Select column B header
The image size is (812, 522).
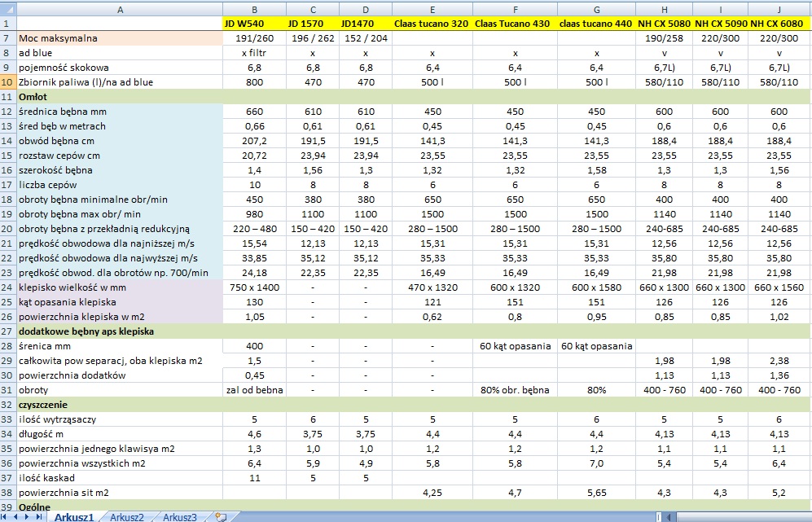[254, 9]
